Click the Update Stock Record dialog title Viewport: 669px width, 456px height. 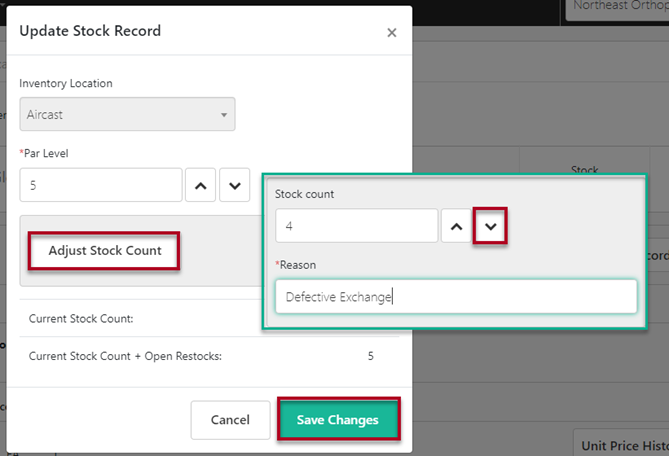(90, 31)
